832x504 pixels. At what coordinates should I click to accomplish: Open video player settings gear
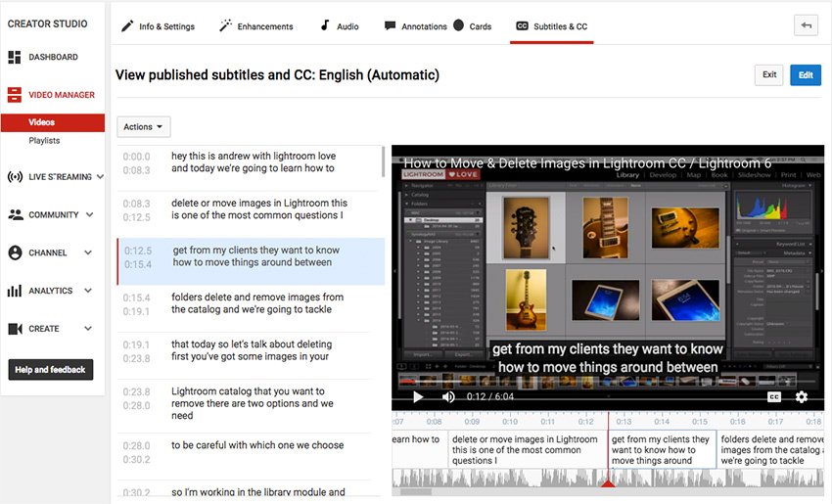click(x=802, y=397)
